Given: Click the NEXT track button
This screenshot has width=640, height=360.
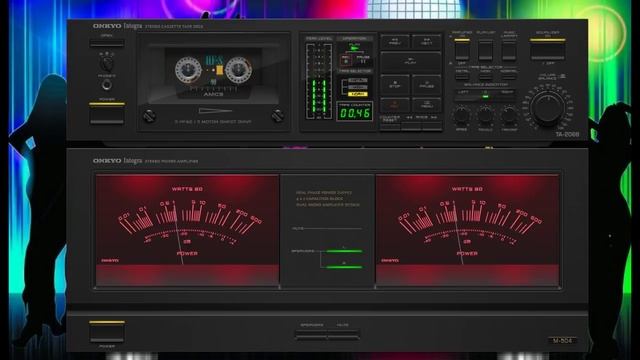Looking at the screenshot, I should pos(427,42).
